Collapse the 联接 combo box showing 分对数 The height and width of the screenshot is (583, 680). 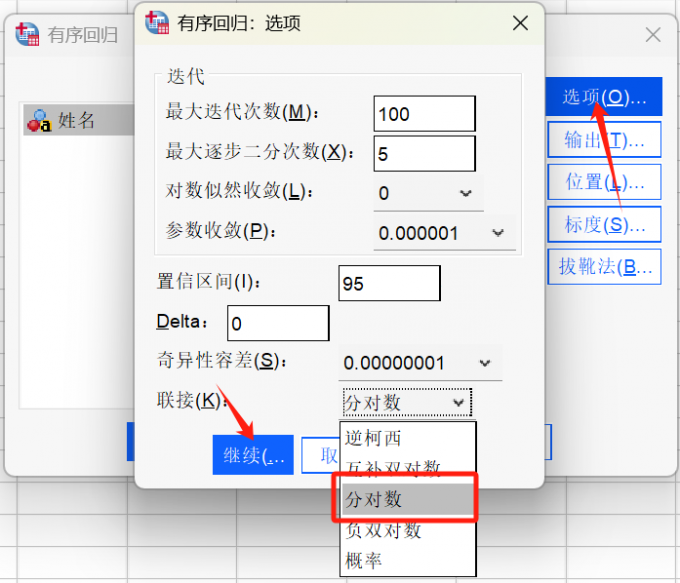coord(407,403)
